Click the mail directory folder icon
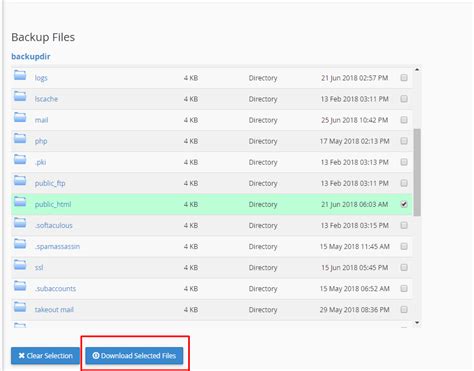The height and width of the screenshot is (371, 474). tap(20, 117)
